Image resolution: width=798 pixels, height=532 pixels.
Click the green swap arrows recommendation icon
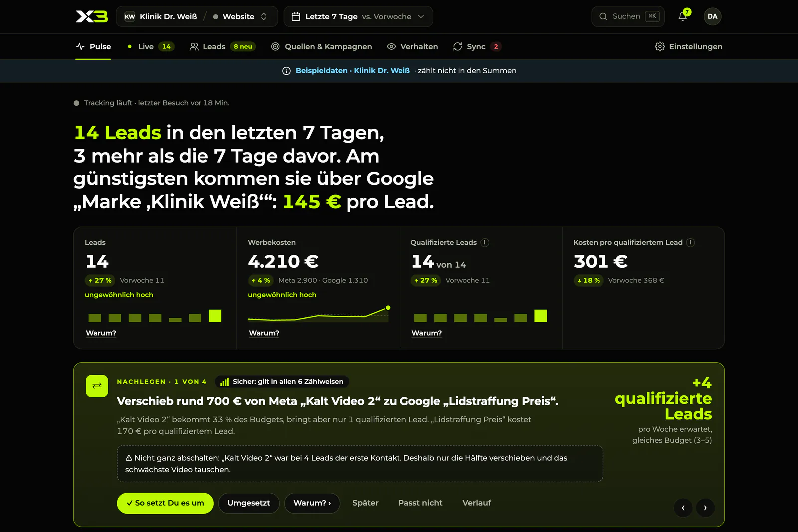[x=97, y=386]
